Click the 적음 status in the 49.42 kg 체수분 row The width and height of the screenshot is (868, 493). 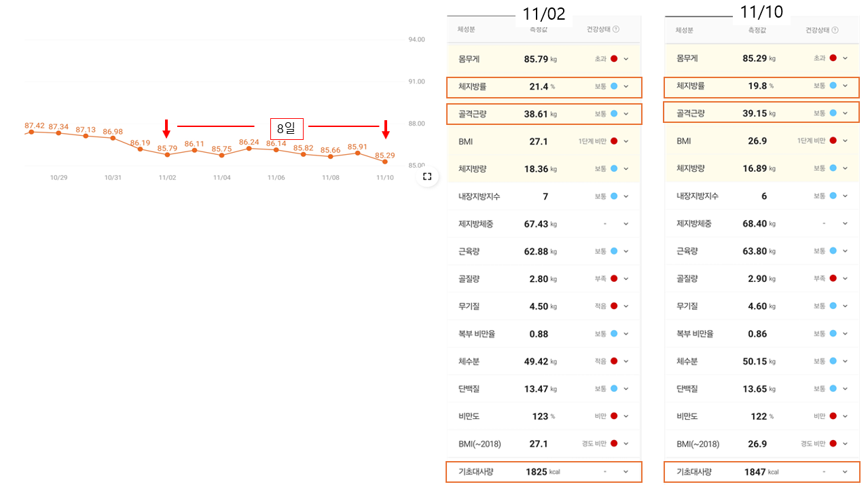(600, 361)
